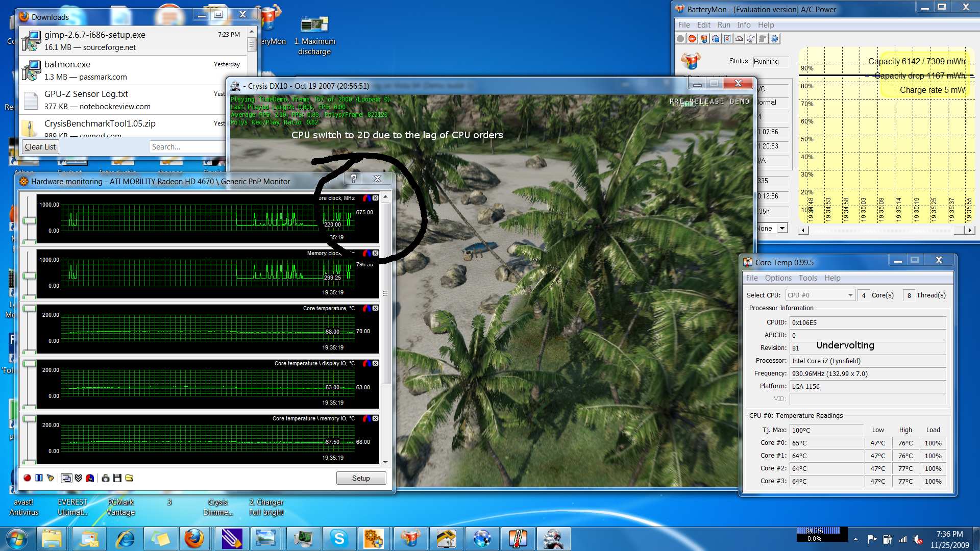Image resolution: width=980 pixels, height=551 pixels.
Task: Click the red-blue 'A' icon in monitoring toolbar
Action: click(90, 478)
